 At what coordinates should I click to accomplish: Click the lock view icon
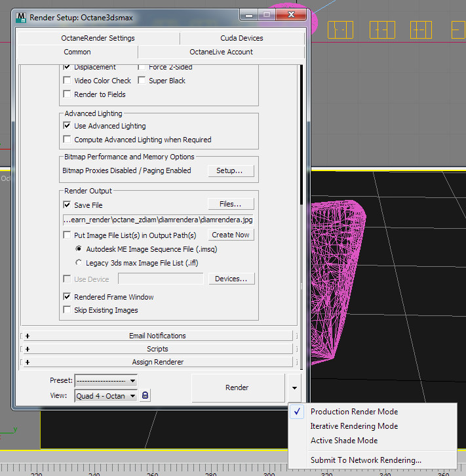pyautogui.click(x=145, y=395)
